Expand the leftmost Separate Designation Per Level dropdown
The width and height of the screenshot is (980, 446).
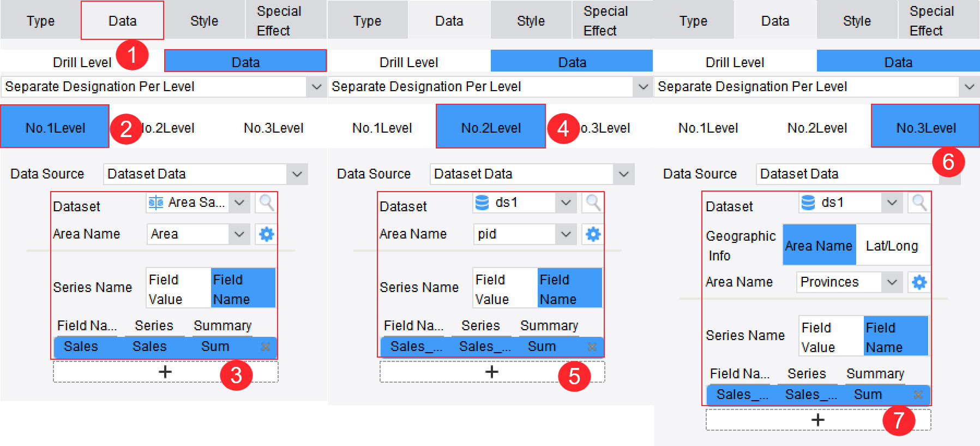[316, 87]
